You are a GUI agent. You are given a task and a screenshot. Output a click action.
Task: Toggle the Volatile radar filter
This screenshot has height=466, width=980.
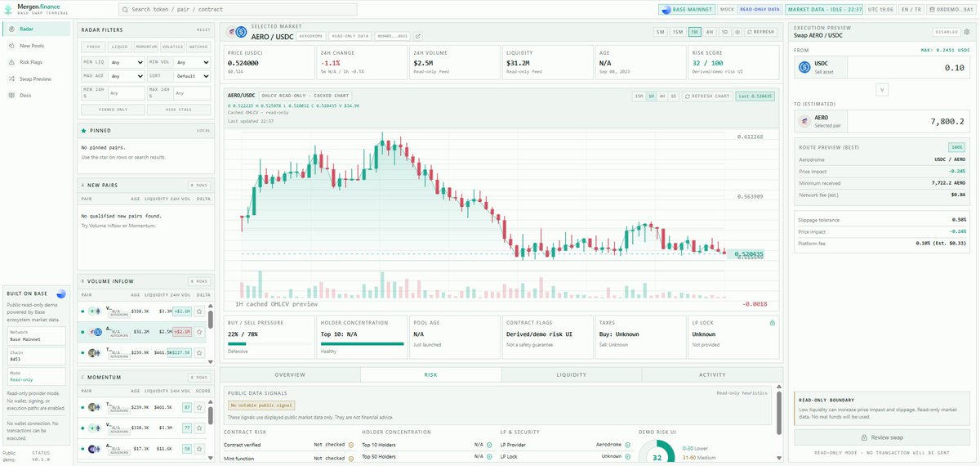coord(172,47)
